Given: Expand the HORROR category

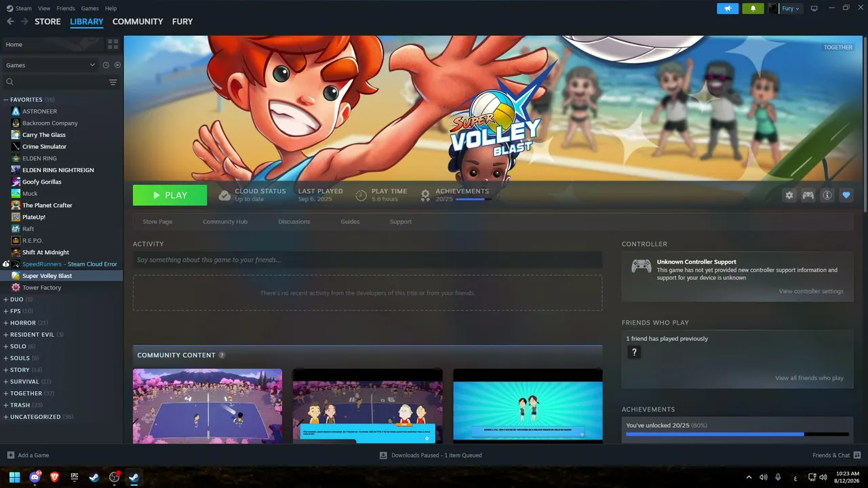Looking at the screenshot, I should coord(6,323).
